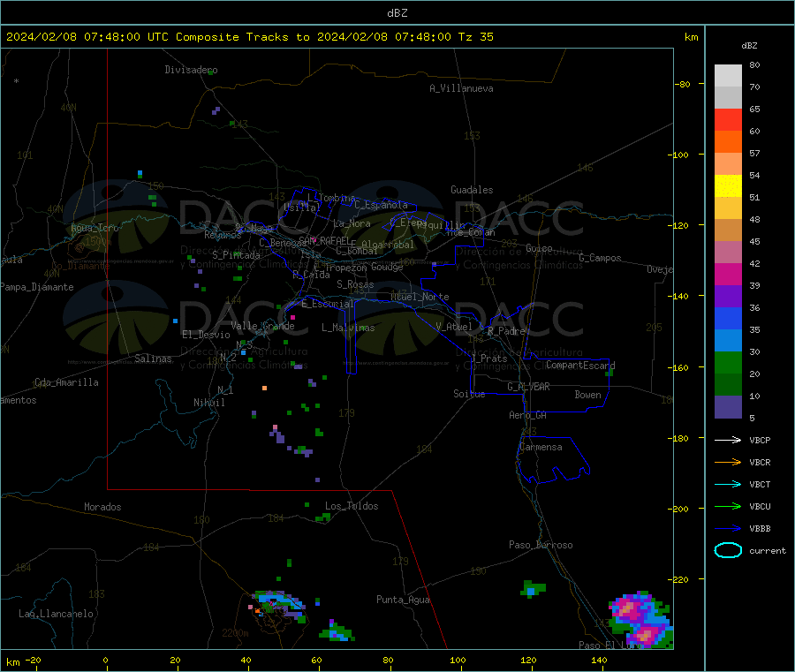Select the white 70-80 dBZ color swatch

tap(728, 76)
